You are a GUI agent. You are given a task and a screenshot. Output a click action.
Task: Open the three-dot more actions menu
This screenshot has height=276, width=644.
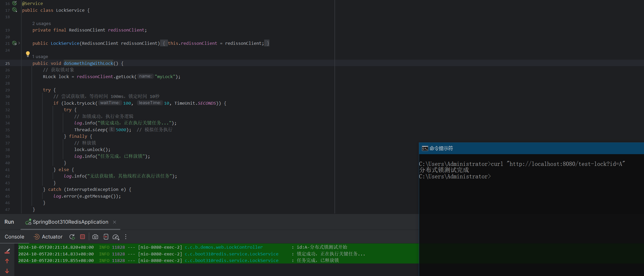pos(126,237)
